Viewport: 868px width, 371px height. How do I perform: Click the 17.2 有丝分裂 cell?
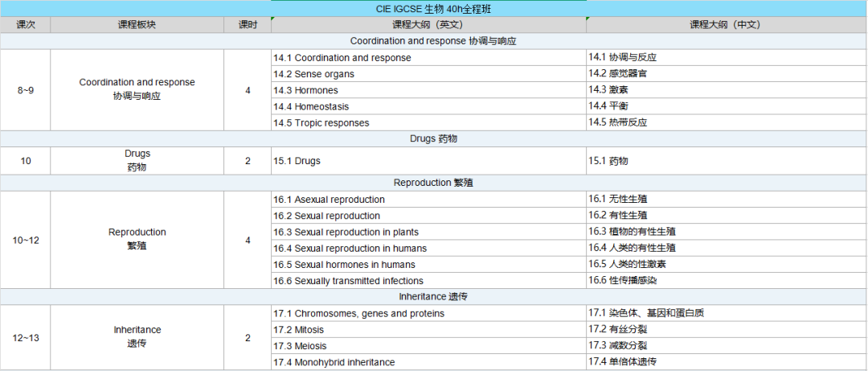pyautogui.click(x=725, y=329)
